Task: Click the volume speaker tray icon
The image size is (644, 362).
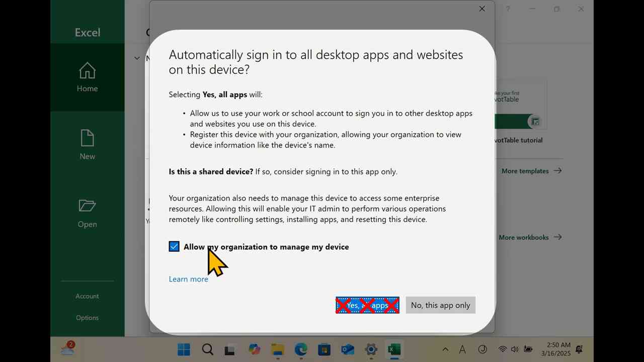Action: (515, 349)
